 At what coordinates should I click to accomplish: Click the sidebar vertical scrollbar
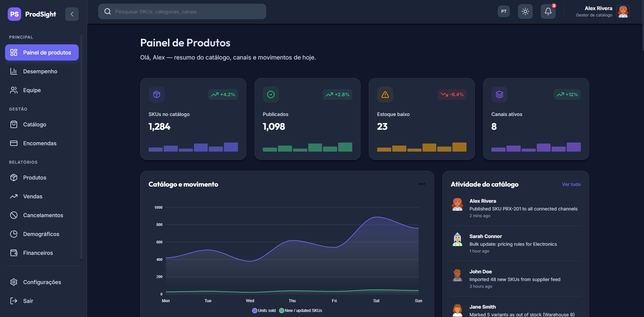(81, 147)
